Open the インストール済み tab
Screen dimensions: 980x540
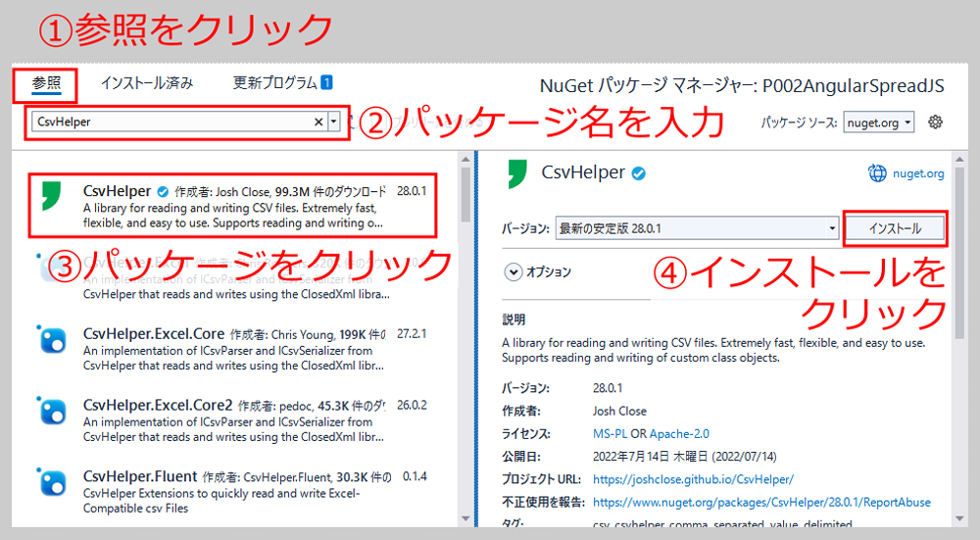coord(147,83)
